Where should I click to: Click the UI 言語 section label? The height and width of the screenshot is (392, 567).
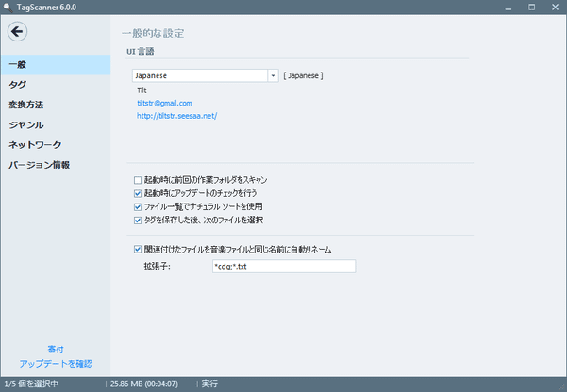click(x=141, y=51)
